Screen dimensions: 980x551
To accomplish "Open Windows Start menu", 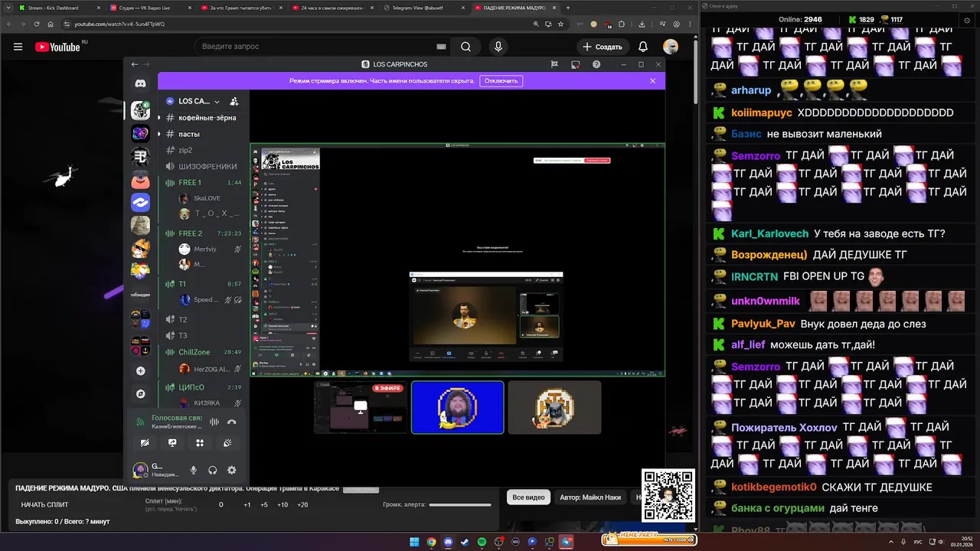I will pos(414,542).
